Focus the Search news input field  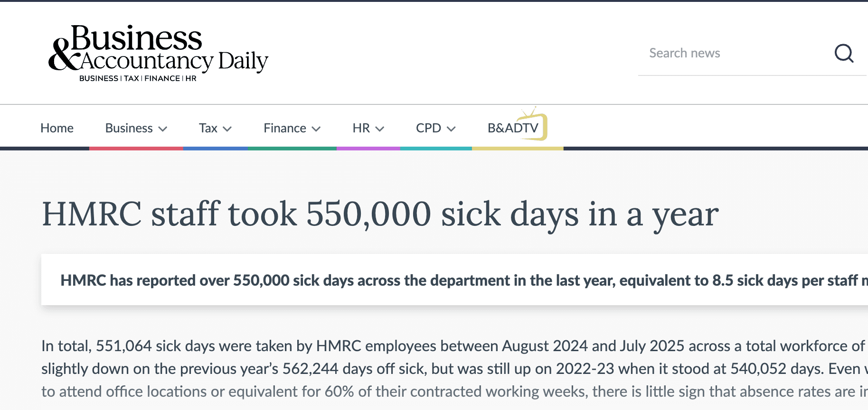[731, 53]
